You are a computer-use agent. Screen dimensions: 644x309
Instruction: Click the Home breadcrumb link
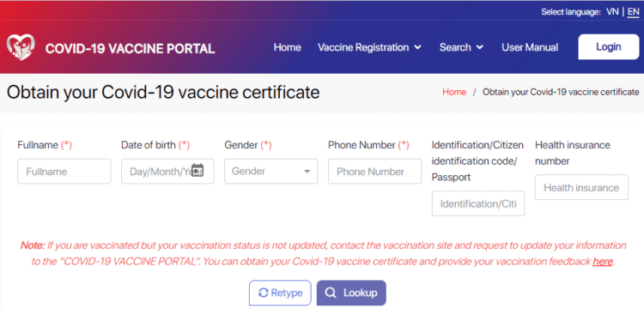454,92
